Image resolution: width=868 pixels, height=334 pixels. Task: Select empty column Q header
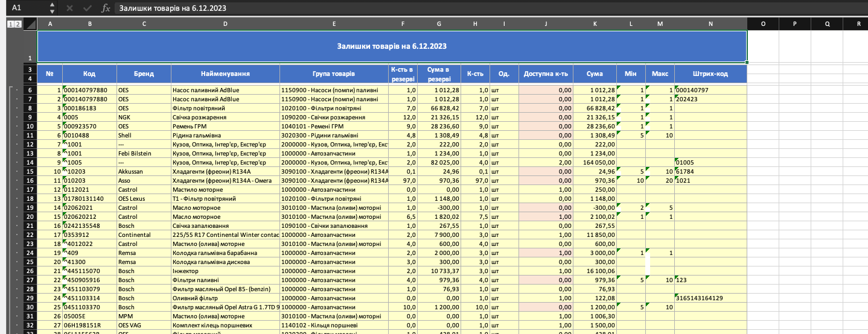(x=827, y=24)
